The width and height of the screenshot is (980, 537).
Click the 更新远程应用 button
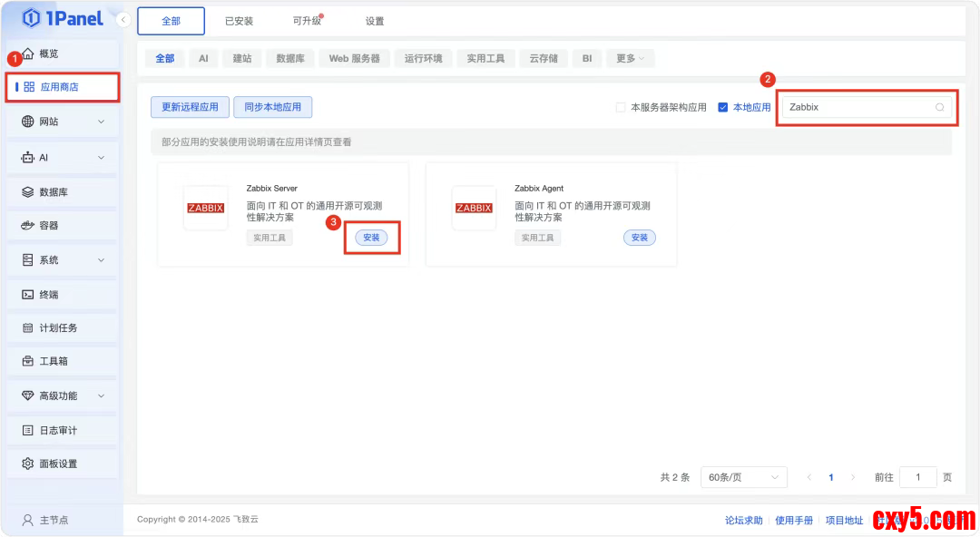pyautogui.click(x=190, y=107)
